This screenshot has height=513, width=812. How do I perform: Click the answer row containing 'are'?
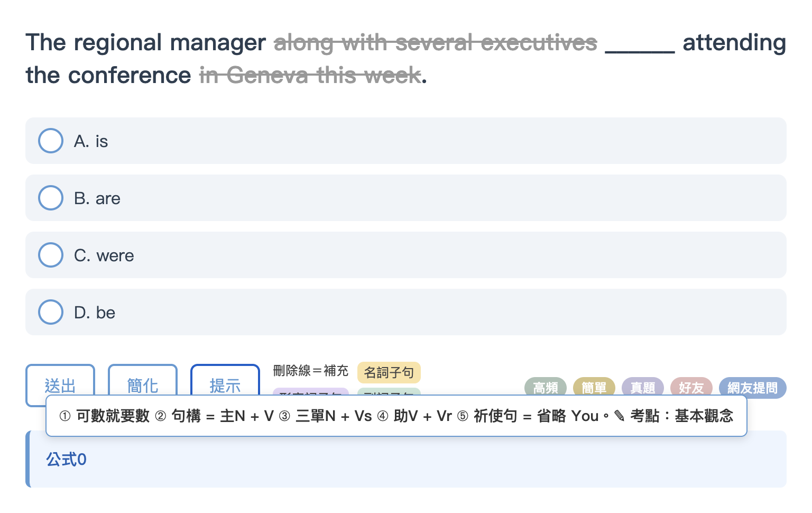(x=406, y=198)
